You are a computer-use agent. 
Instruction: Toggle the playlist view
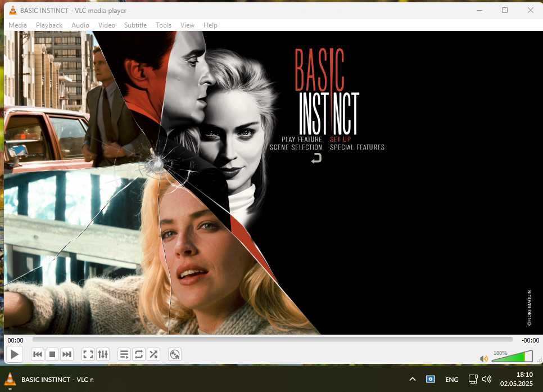point(124,354)
